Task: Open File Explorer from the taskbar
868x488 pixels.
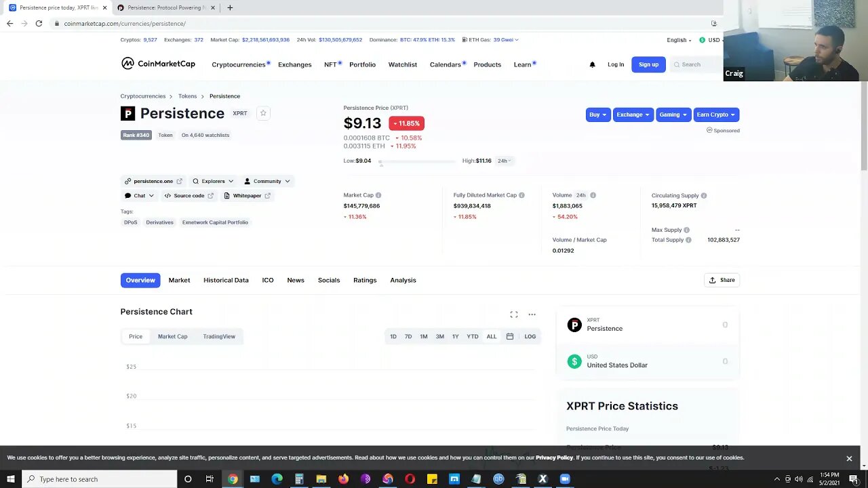Action: (x=321, y=479)
